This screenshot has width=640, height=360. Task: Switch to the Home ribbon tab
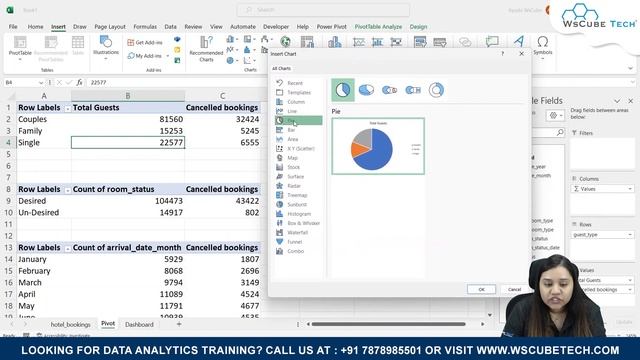(x=36, y=27)
